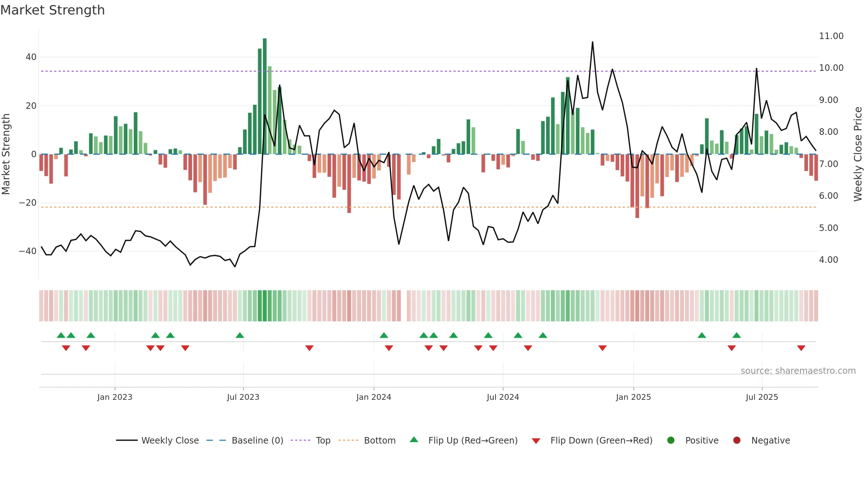Screen dimensions: 868x488
Task: Click the flip down marker just before Jan 2025
Action: point(602,348)
